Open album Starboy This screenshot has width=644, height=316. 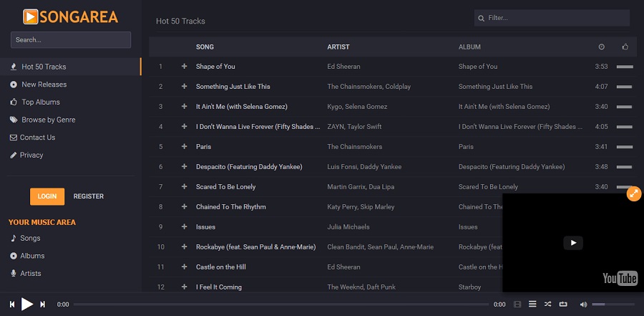pos(469,287)
